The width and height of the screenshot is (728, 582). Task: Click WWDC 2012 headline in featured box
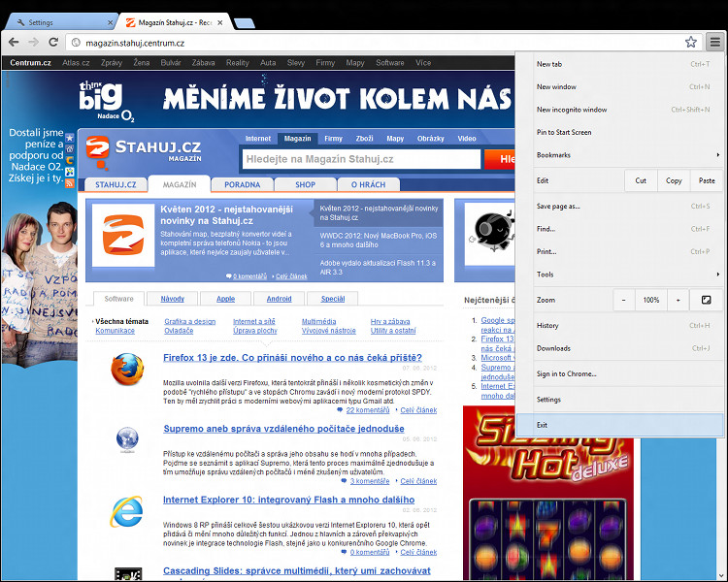click(379, 241)
